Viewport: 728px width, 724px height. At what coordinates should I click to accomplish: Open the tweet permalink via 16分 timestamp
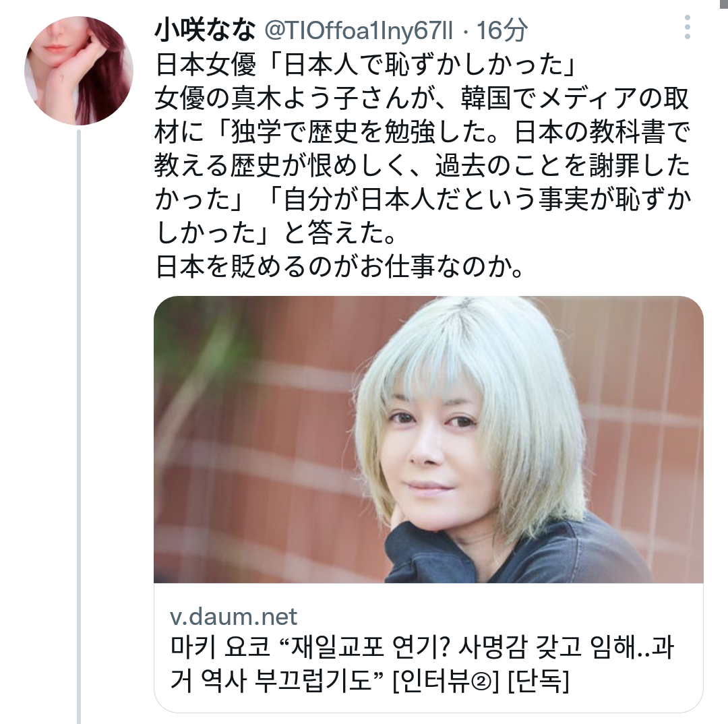tap(502, 30)
